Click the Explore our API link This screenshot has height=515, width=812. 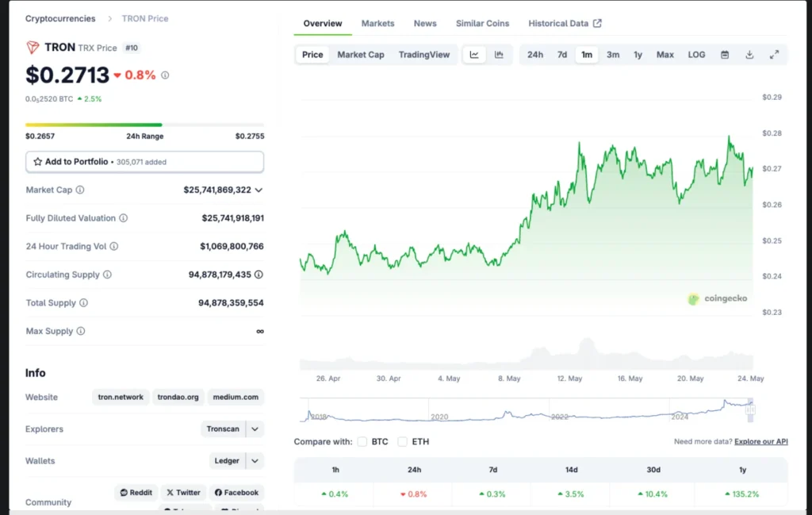pos(760,441)
